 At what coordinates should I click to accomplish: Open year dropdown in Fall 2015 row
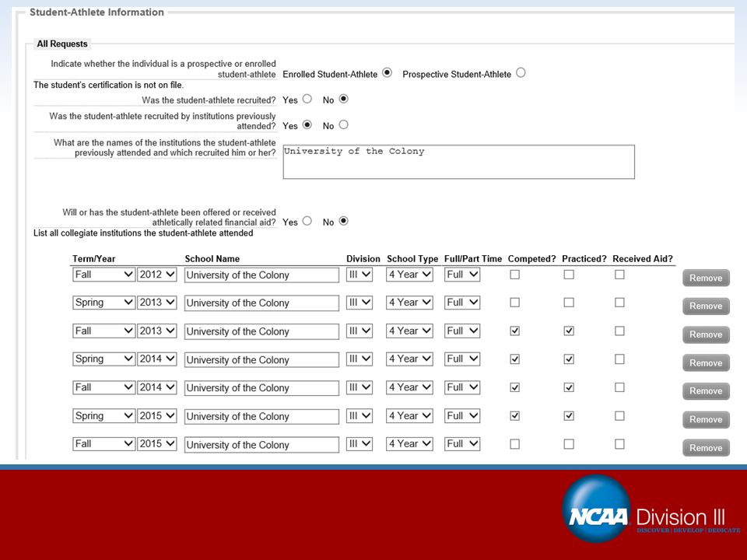[x=156, y=444]
